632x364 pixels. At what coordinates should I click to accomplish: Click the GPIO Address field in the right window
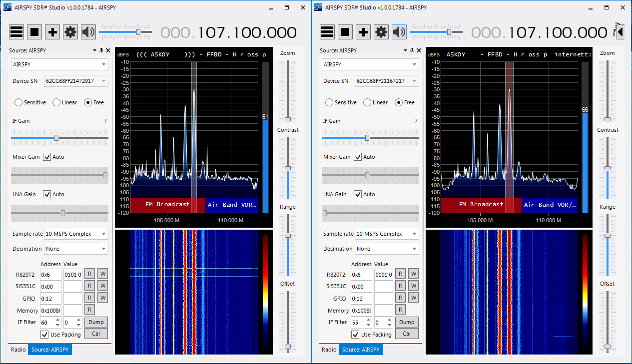(x=361, y=299)
